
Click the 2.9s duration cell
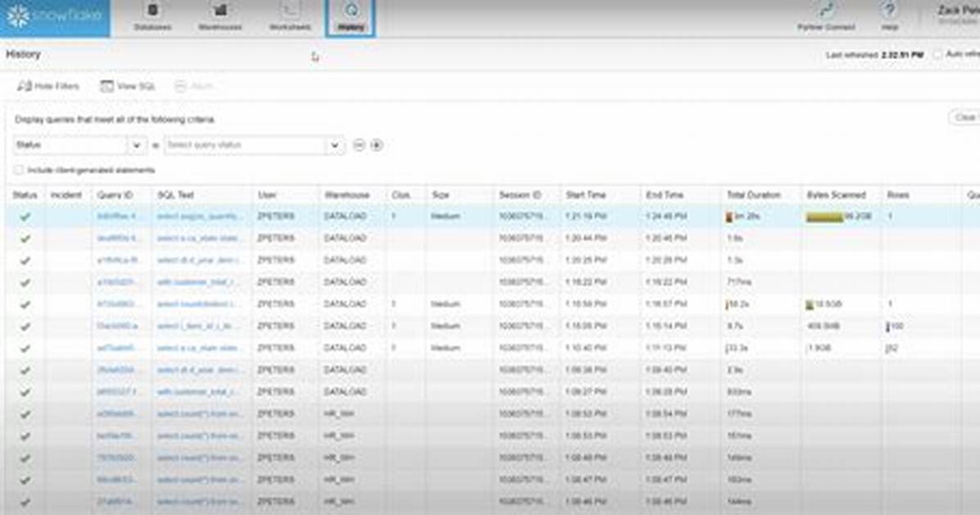pos(734,370)
